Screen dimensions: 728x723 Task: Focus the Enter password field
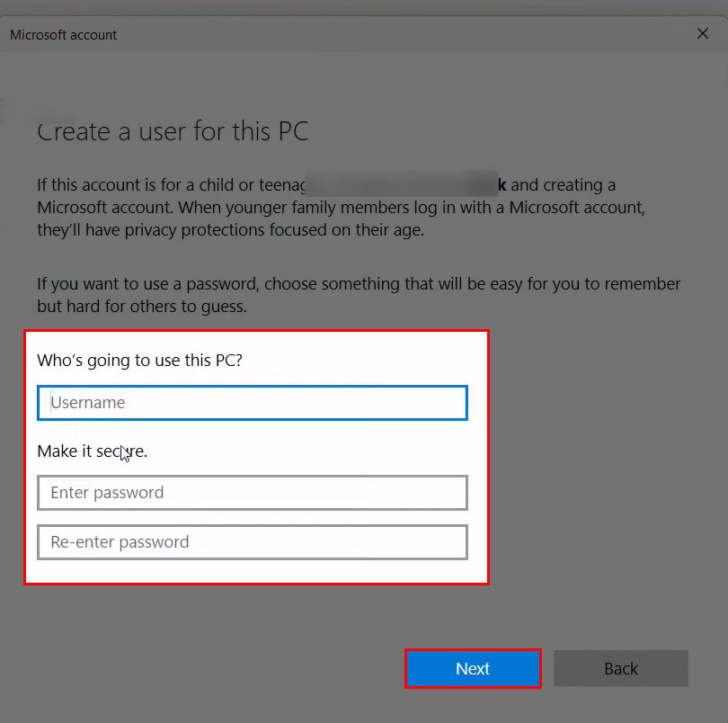point(252,493)
